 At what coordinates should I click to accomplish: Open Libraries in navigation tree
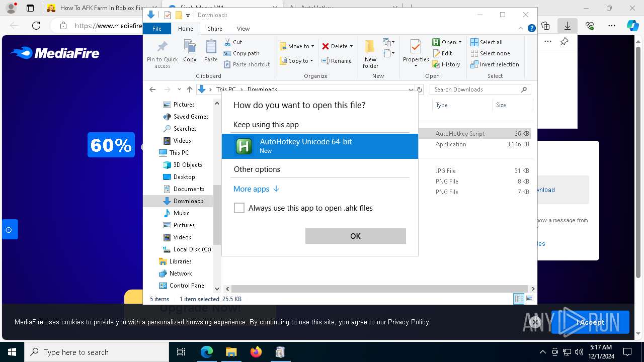pyautogui.click(x=175, y=261)
